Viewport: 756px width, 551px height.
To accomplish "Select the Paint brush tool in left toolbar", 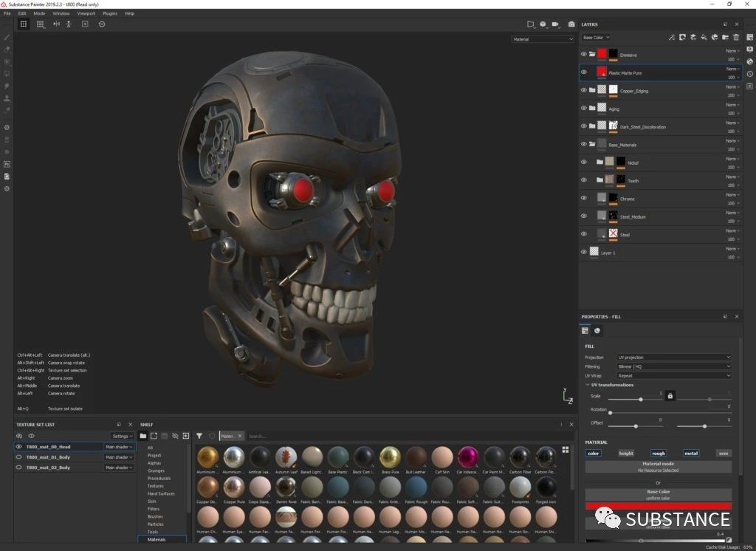I will 7,37.
